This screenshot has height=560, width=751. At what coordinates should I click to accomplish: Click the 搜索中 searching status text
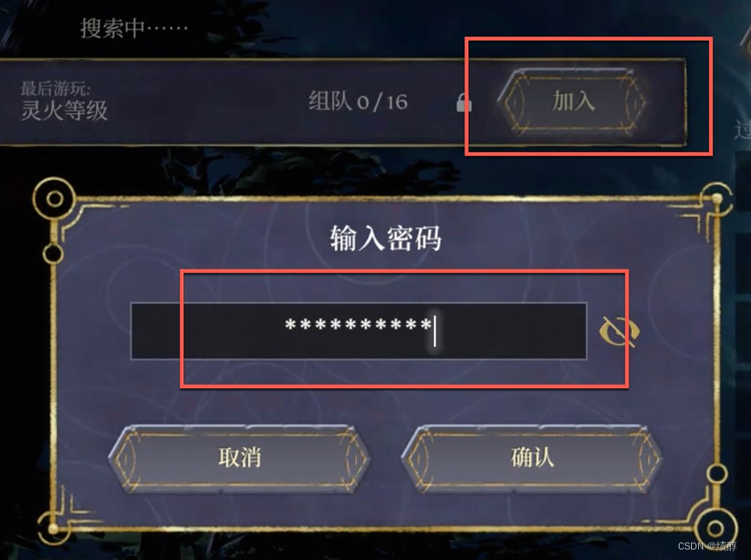[x=134, y=28]
